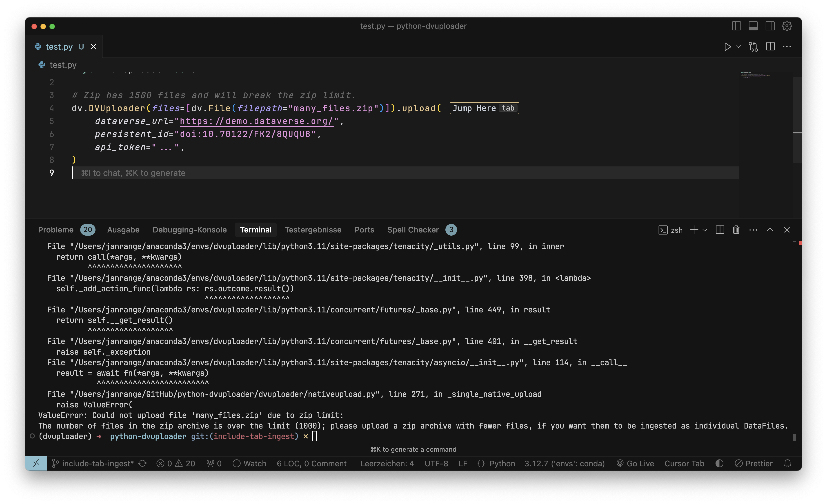Screen dimensions: 827x504
Task: Toggle the secondary sidebar layout button
Action: pyautogui.click(x=770, y=26)
